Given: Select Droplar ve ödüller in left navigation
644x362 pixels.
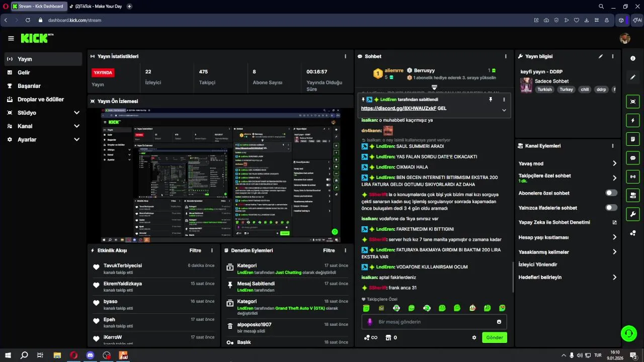Looking at the screenshot, I should click(43, 100).
